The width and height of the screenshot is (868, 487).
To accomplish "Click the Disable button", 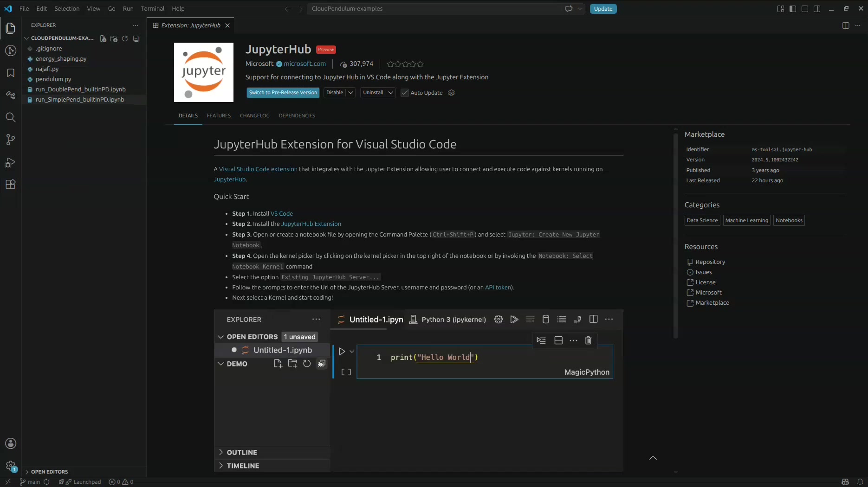I will coord(335,93).
